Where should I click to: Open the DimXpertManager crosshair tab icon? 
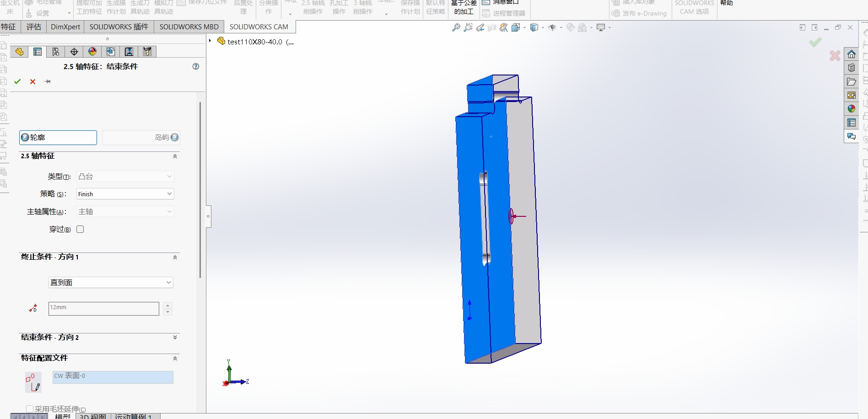click(74, 52)
